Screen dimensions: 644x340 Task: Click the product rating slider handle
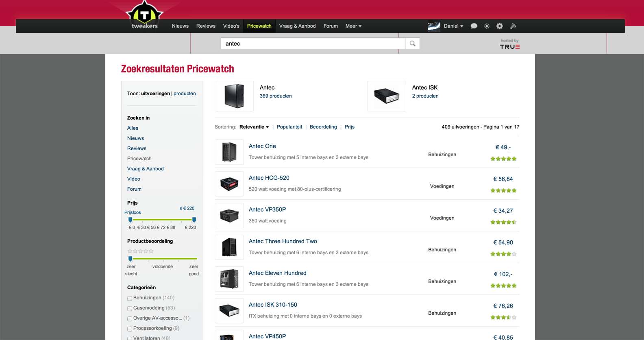click(x=130, y=259)
